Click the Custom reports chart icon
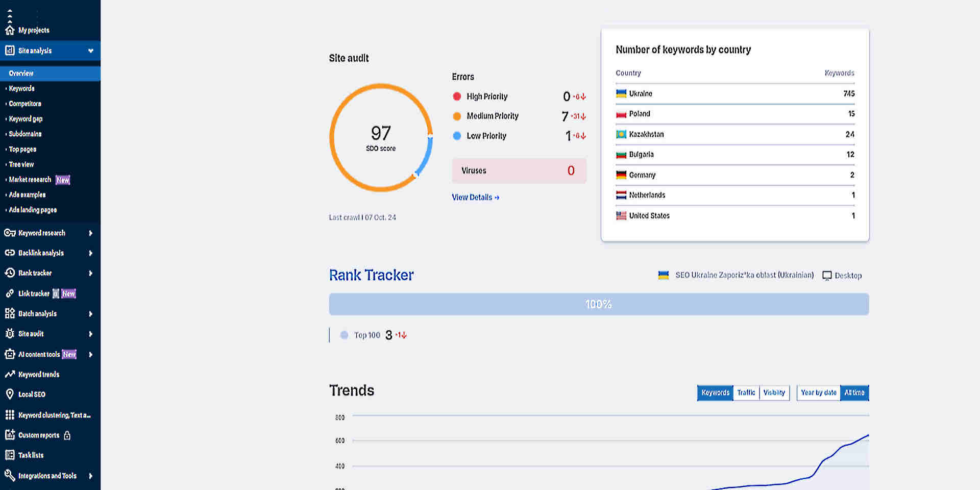This screenshot has height=490, width=980. click(10, 435)
